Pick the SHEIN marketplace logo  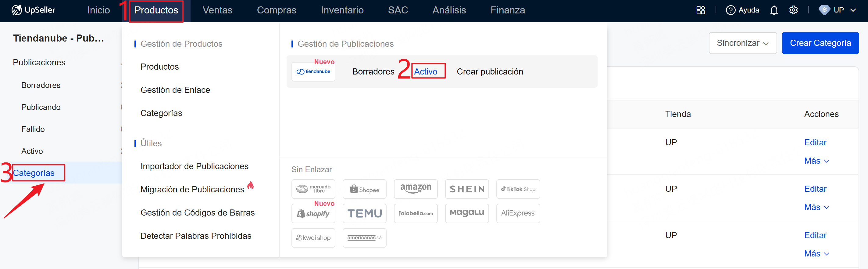[467, 189]
